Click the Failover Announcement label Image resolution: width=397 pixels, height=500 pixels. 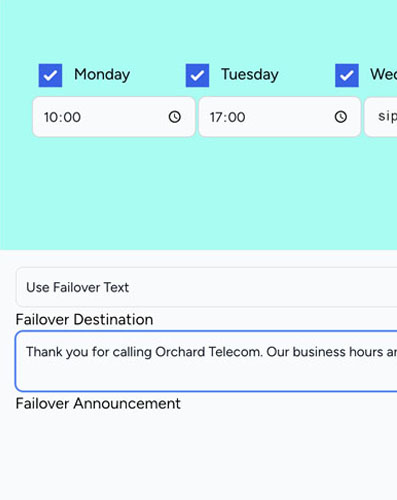tap(98, 404)
